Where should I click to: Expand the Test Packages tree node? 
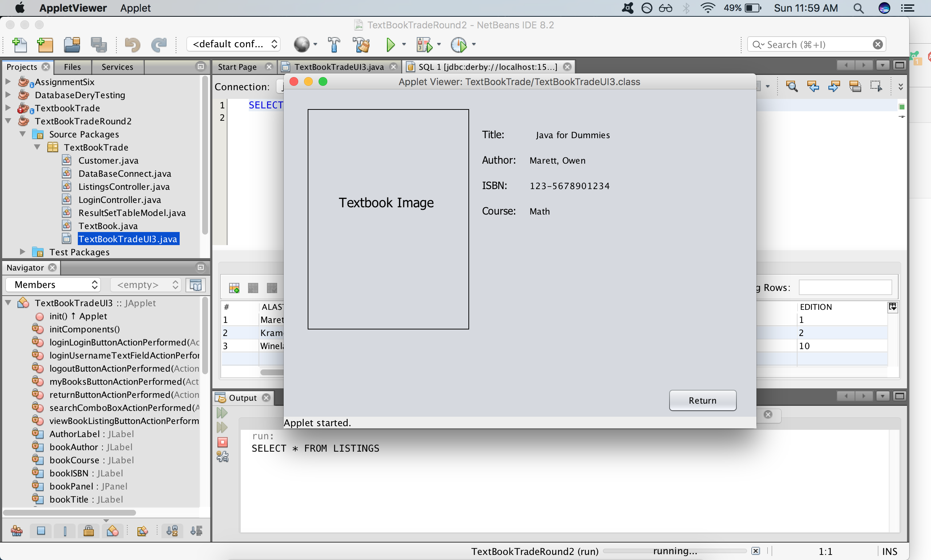coord(22,252)
